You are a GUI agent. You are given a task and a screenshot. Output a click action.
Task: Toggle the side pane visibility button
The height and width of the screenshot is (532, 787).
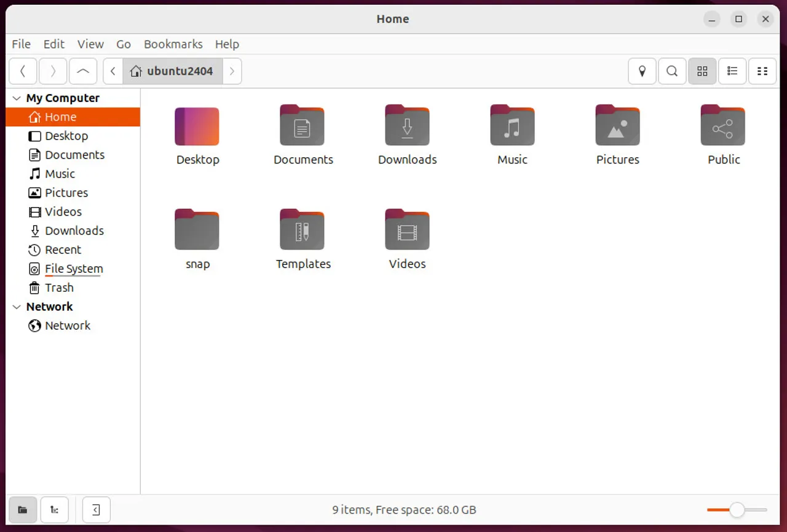pos(96,509)
